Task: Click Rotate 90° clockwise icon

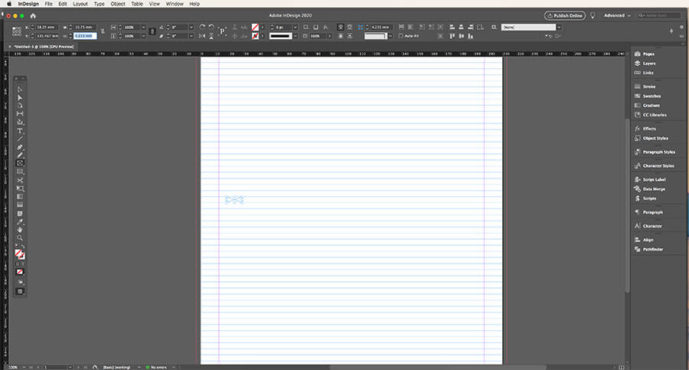Action: (202, 27)
